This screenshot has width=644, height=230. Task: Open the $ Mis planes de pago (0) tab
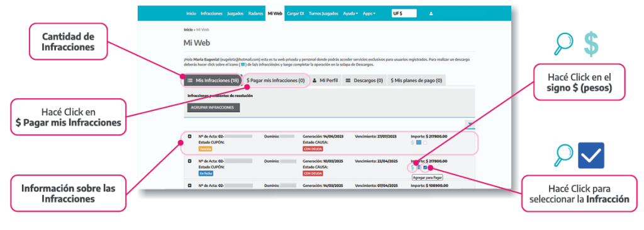click(416, 81)
